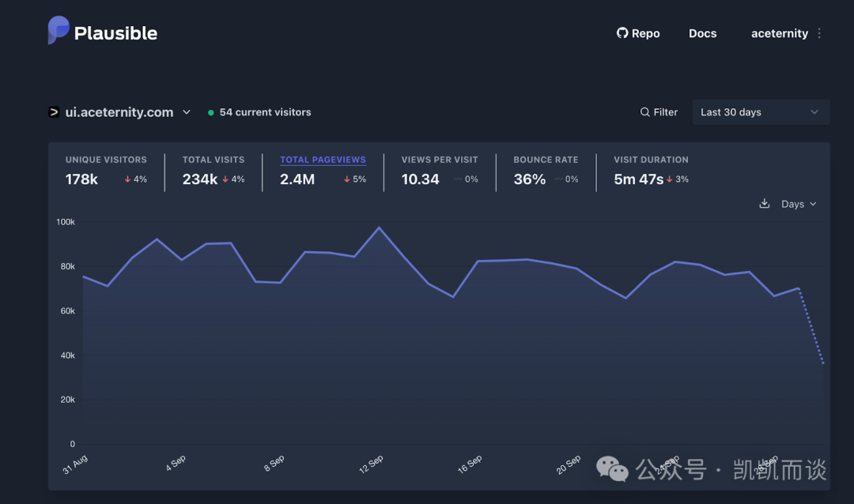Click the 12 Sep peak on graph
Viewport: 854px width, 504px height.
[x=379, y=228]
